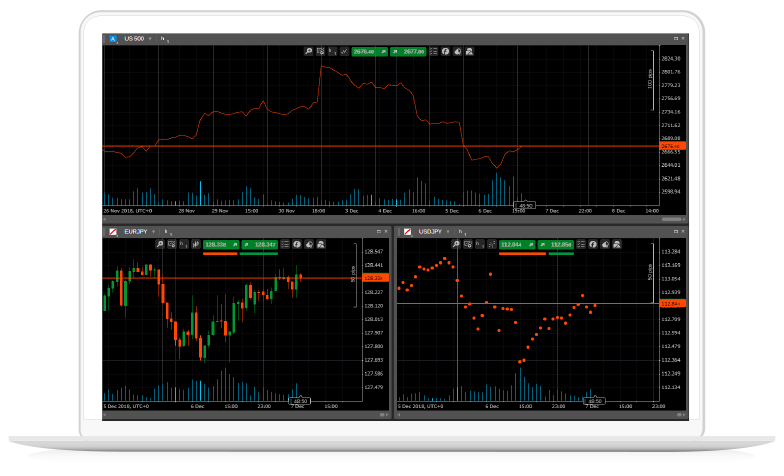Change the dots chart type on USDJPY

492,244
